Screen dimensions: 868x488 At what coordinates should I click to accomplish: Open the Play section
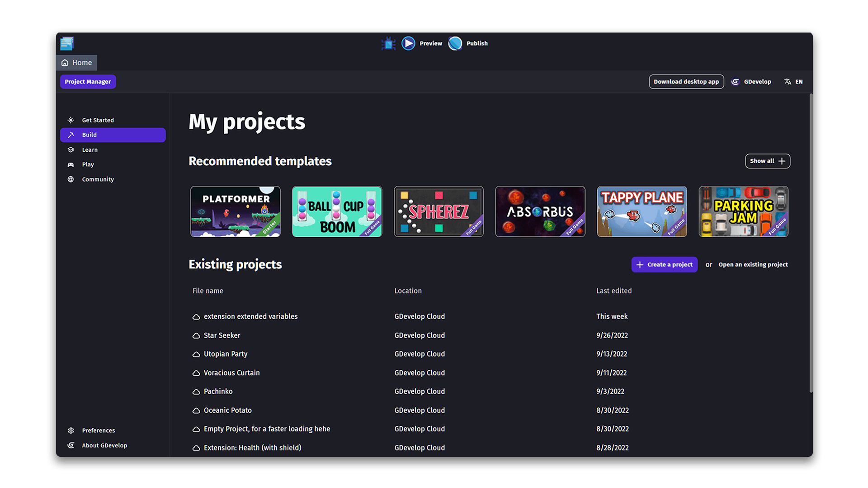click(88, 164)
